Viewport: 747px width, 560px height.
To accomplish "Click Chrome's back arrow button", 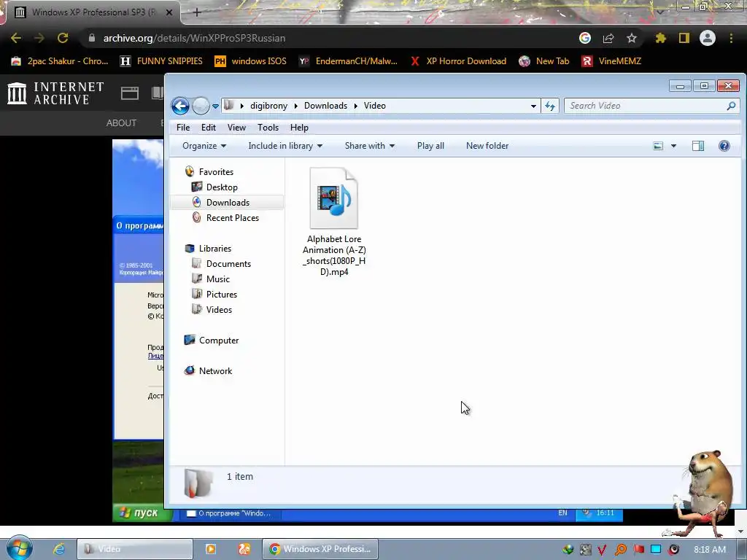I will click(16, 38).
